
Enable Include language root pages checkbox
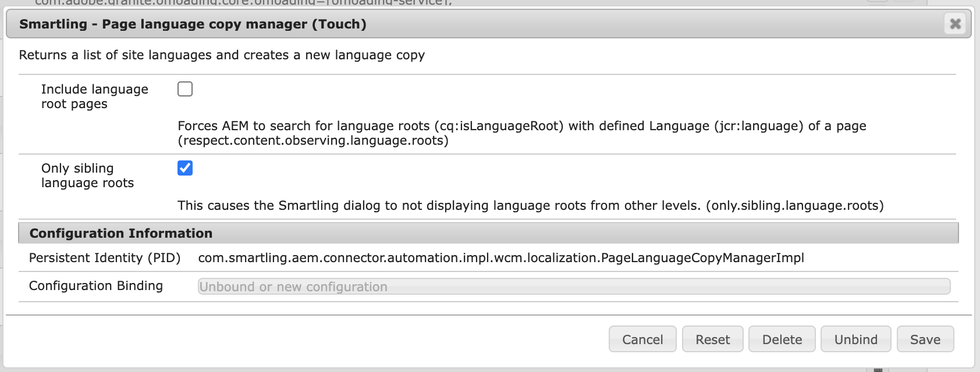tap(185, 89)
